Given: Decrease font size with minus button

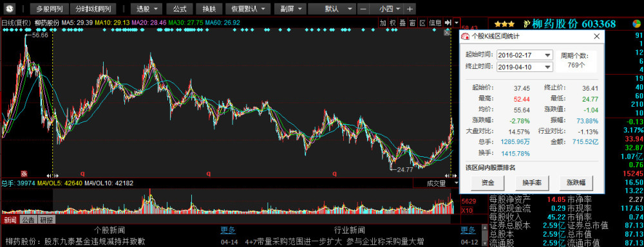Looking at the screenshot, I should click(363, 8).
